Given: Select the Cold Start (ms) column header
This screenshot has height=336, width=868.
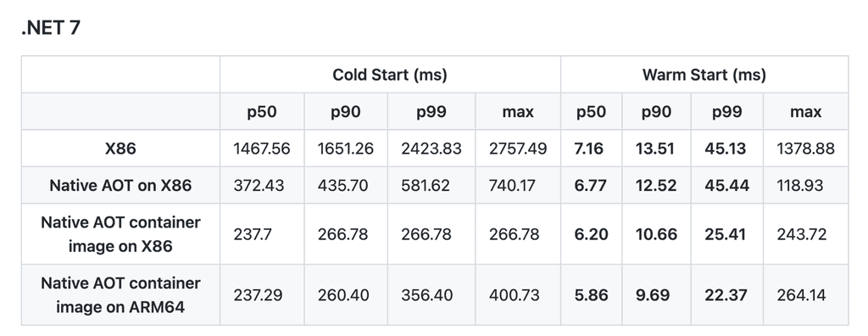Looking at the screenshot, I should click(x=390, y=75).
